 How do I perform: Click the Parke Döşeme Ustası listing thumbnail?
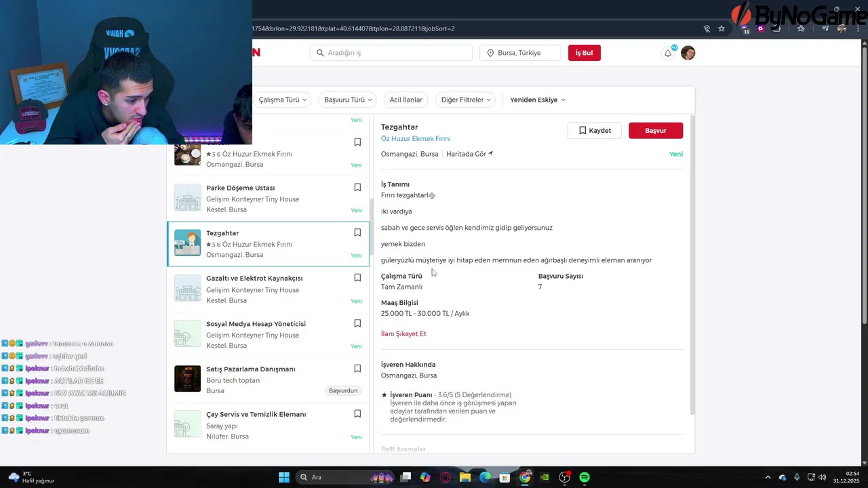point(187,198)
